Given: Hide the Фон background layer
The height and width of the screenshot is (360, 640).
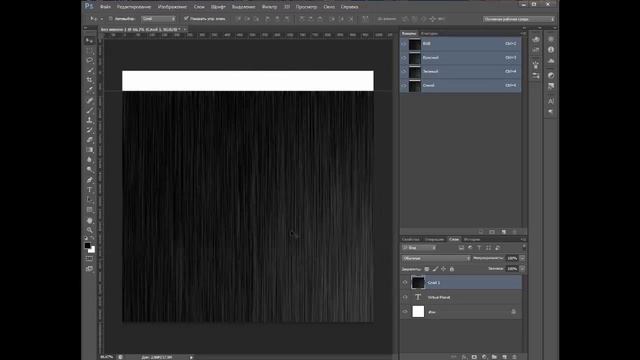Looking at the screenshot, I should coord(405,312).
